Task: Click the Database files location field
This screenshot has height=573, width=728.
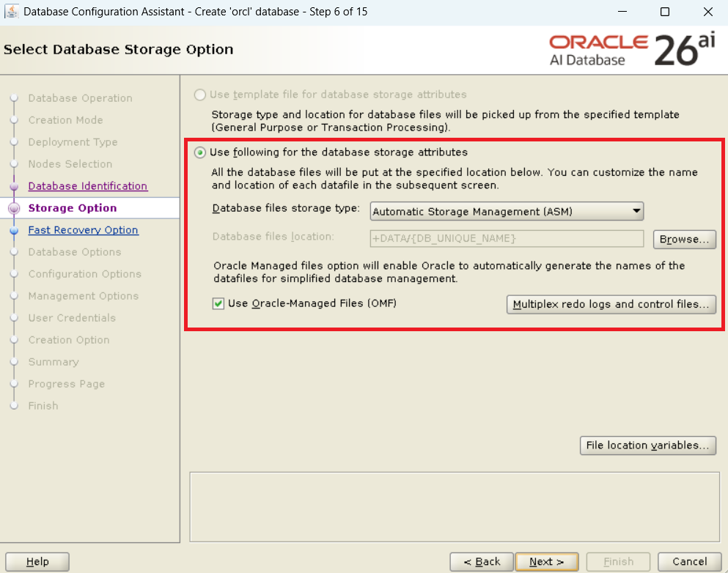Action: [x=507, y=239]
